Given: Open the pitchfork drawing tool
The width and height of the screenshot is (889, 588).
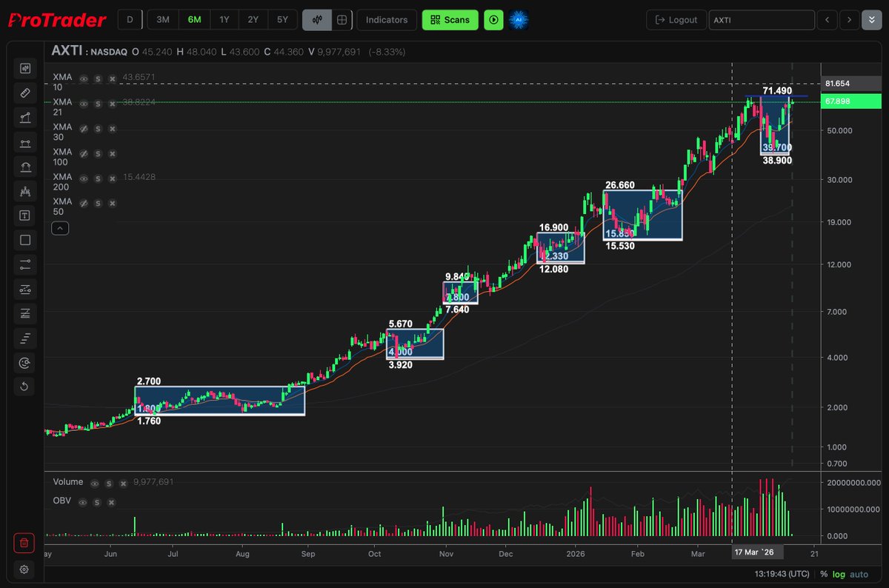Looking at the screenshot, I should coord(25,191).
